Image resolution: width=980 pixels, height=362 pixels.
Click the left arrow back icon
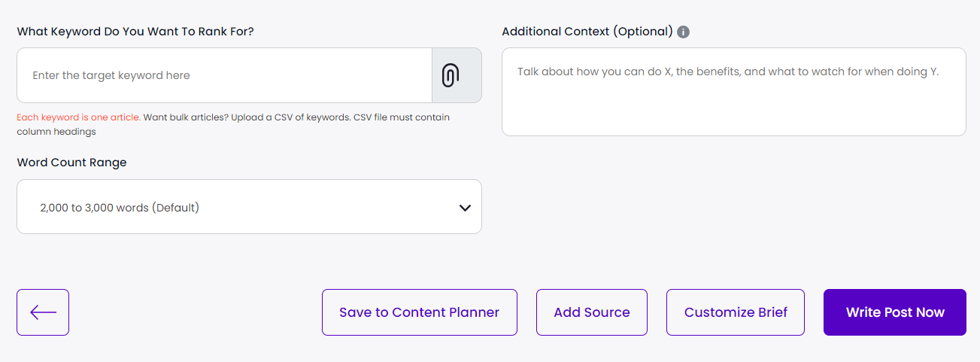[x=43, y=312]
